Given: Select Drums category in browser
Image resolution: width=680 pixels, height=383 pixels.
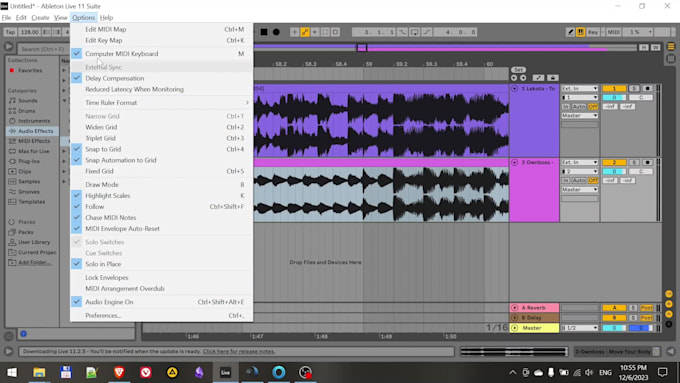Looking at the screenshot, I should point(26,111).
